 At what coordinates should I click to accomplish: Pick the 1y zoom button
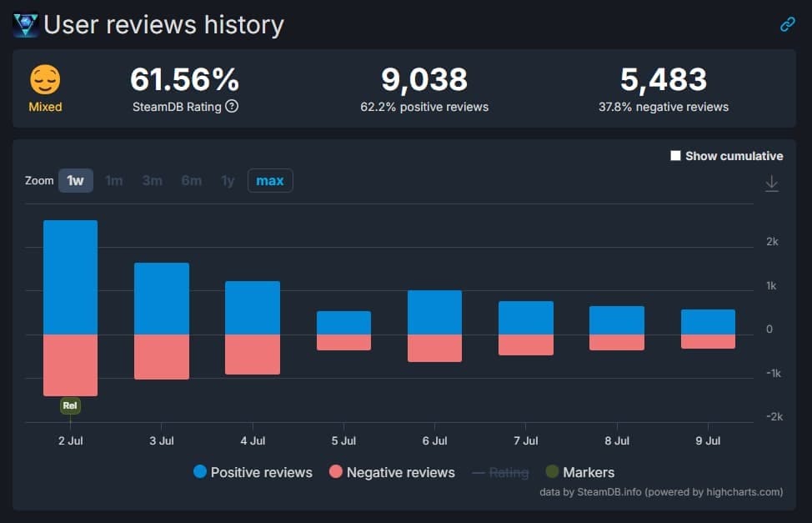(228, 181)
